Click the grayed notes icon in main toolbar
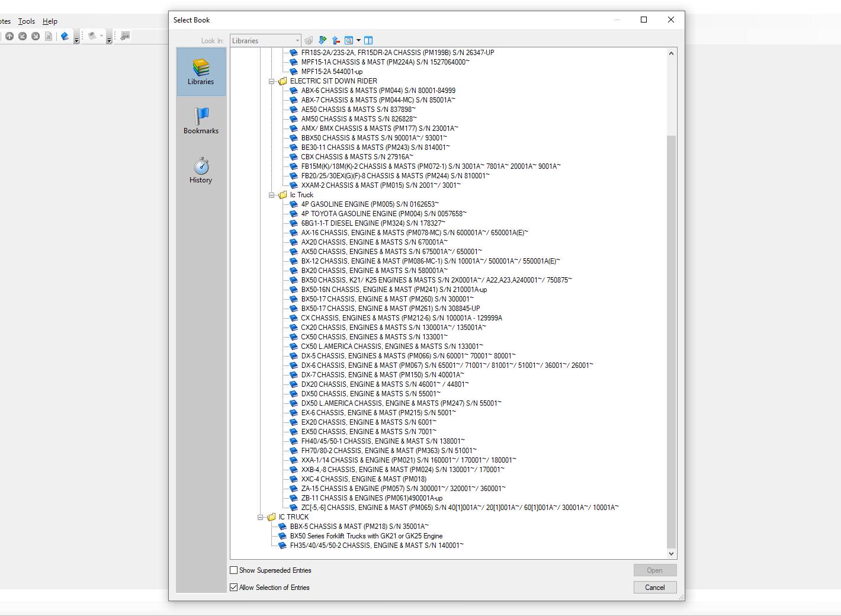The image size is (841, 616). pyautogui.click(x=92, y=36)
